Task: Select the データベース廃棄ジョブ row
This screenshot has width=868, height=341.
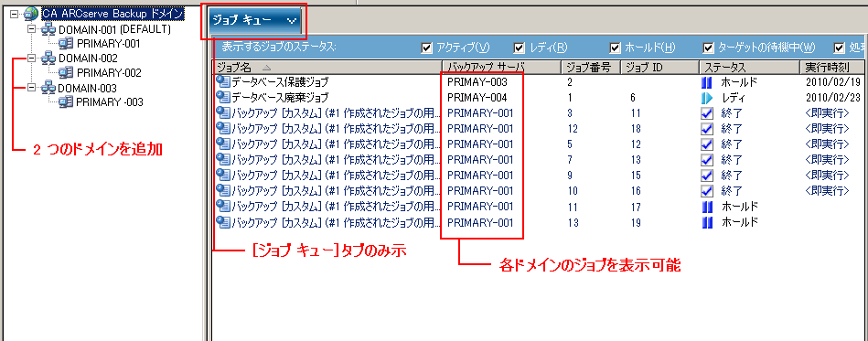Action: tap(540, 98)
